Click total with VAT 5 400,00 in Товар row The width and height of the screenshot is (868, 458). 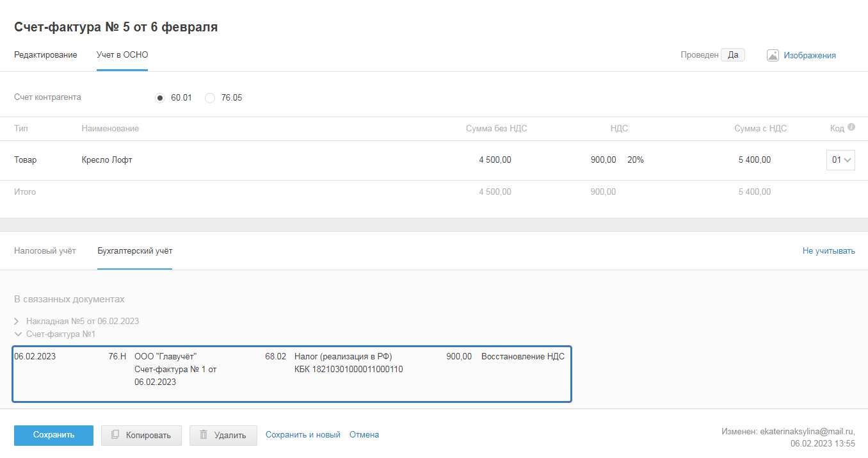755,160
